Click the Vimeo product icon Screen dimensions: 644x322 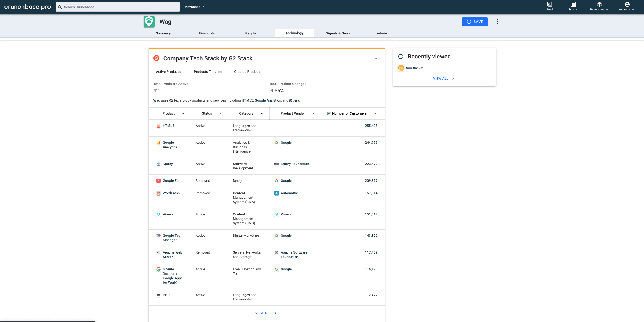tap(158, 214)
